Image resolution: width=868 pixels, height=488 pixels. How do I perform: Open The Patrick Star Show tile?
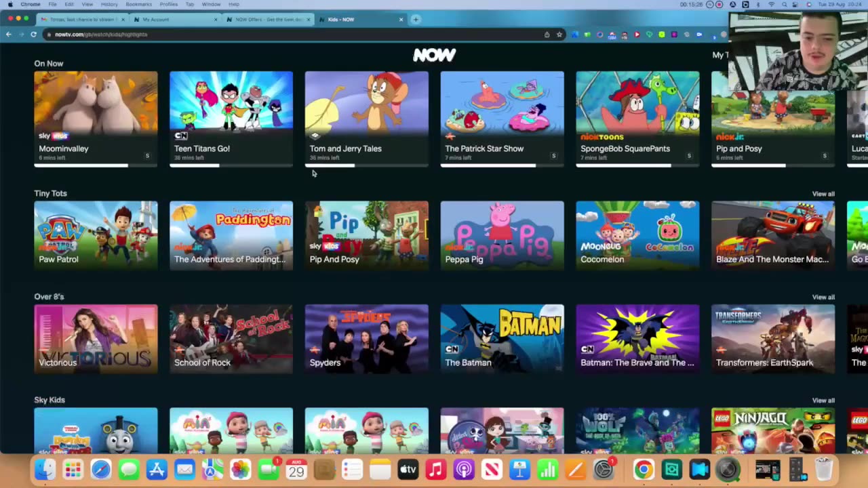(x=502, y=118)
